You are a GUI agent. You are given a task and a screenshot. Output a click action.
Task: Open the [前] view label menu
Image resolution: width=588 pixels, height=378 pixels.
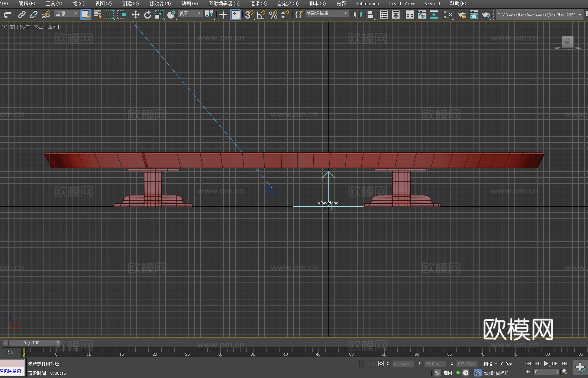[x=13, y=27]
